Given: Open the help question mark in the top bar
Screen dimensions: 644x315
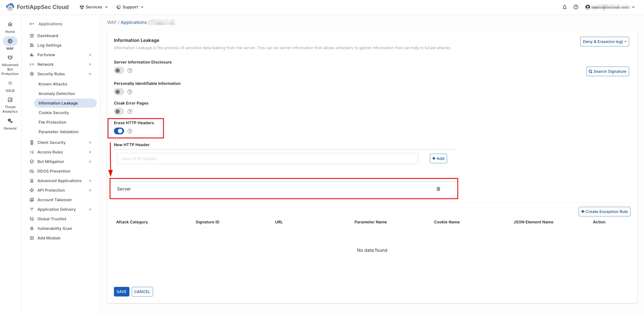Looking at the screenshot, I should (576, 7).
